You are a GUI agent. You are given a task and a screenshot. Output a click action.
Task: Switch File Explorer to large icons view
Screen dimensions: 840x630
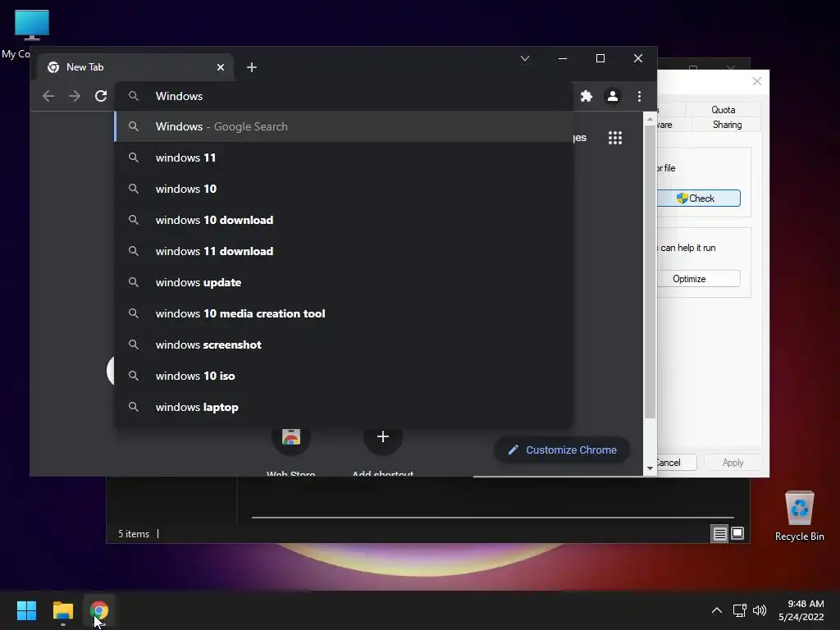pyautogui.click(x=737, y=533)
